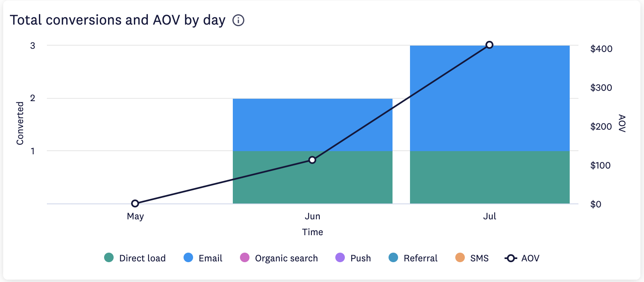Image resolution: width=644 pixels, height=282 pixels.
Task: Hide the Direct load series label
Action: point(142,258)
